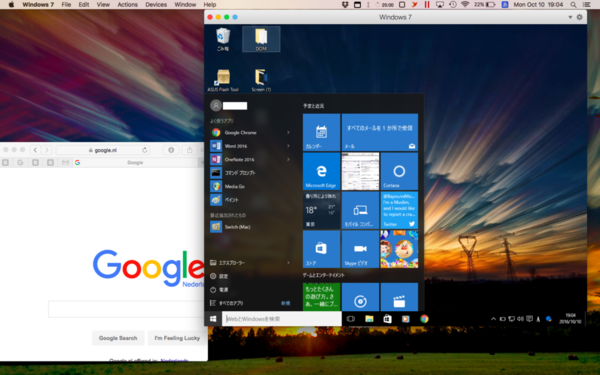600x375 pixels.
Task: Open the Twitter live tile
Action: (x=399, y=210)
